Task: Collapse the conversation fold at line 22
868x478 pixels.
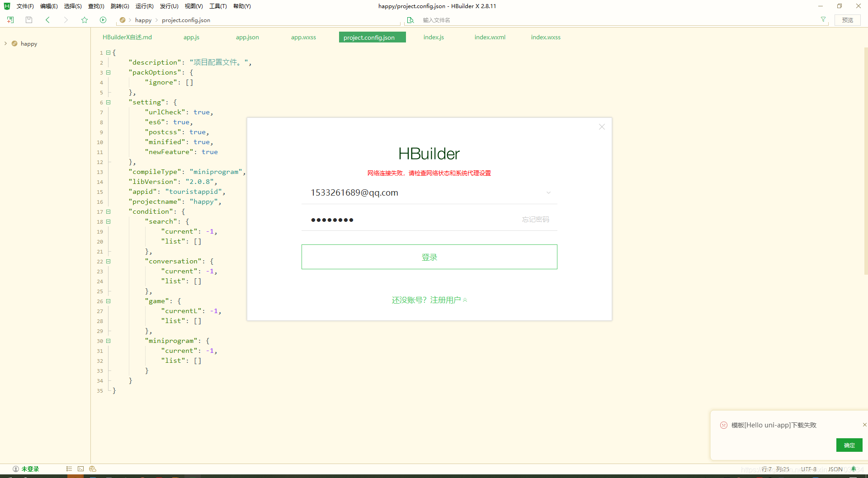Action: pyautogui.click(x=108, y=261)
